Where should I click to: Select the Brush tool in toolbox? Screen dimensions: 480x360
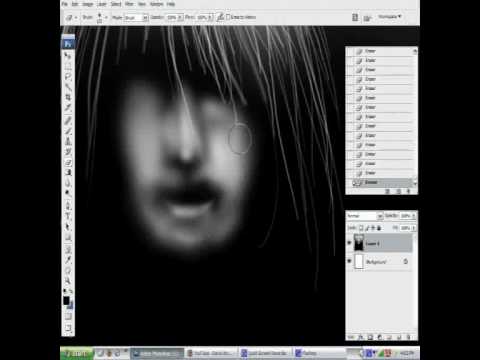pos(68,131)
